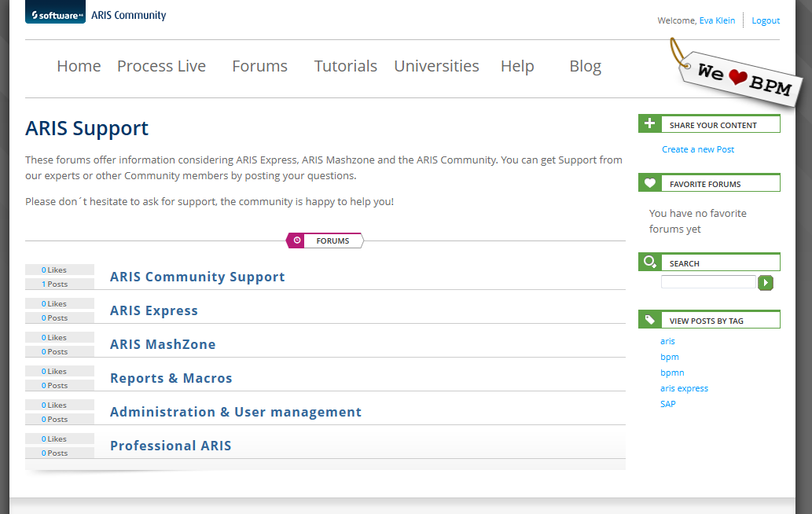The height and width of the screenshot is (514, 812).
Task: Go to Process Live in navigation
Action: click(161, 66)
